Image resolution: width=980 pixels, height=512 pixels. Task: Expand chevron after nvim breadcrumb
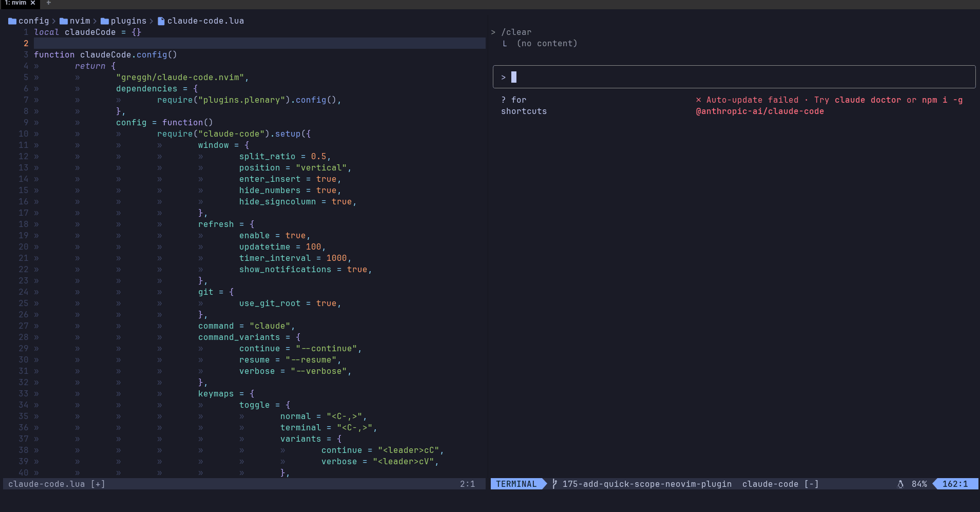[95, 21]
